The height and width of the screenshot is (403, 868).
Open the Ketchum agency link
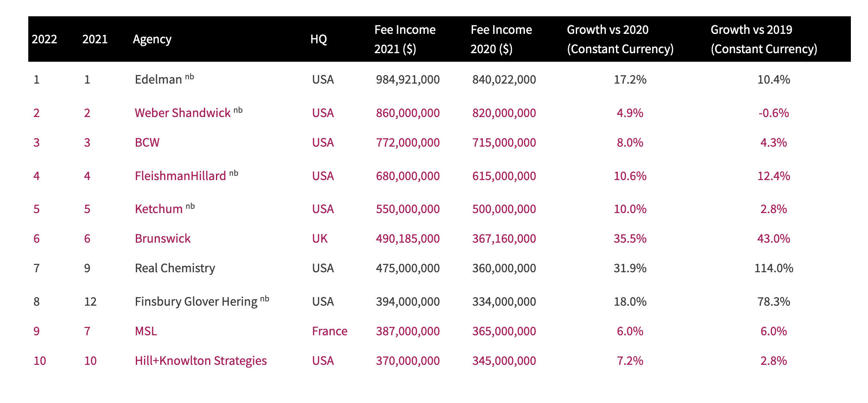coord(159,209)
